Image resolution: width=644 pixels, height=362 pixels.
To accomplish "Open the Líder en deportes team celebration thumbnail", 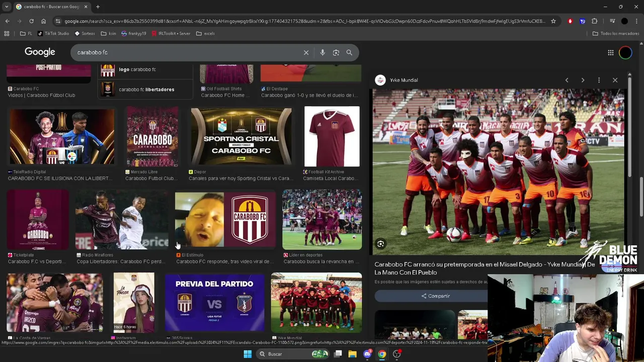I will 322,220.
